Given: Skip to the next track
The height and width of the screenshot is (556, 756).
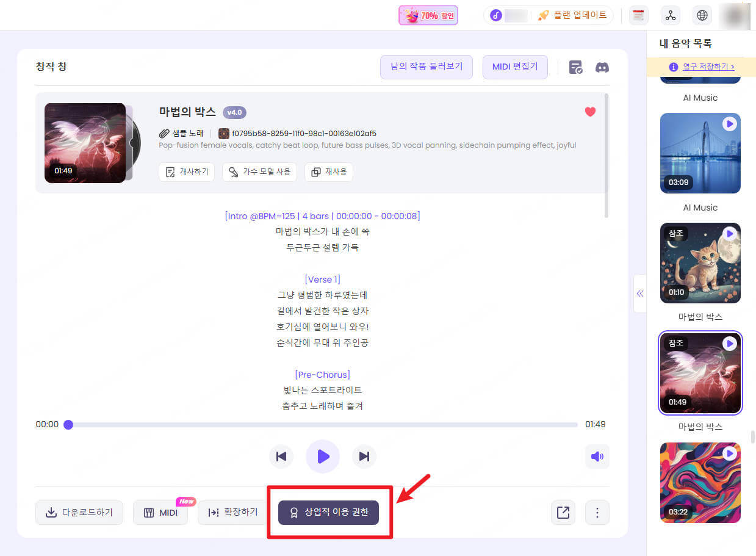Looking at the screenshot, I should 364,457.
